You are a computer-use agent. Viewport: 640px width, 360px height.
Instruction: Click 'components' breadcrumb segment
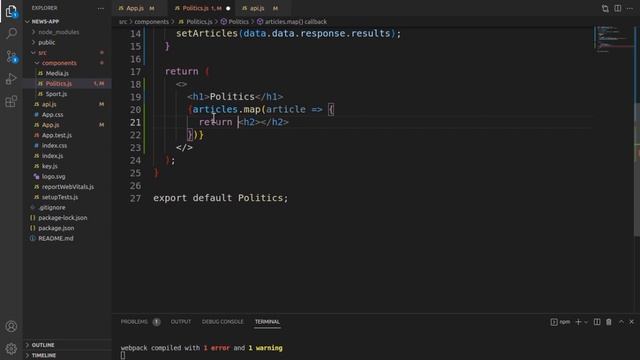tap(151, 22)
